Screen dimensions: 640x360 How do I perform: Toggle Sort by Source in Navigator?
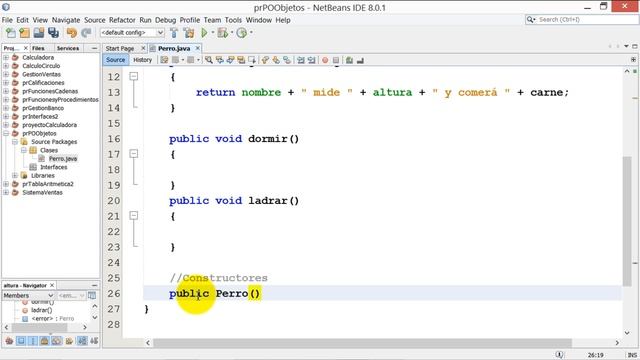tap(94, 340)
